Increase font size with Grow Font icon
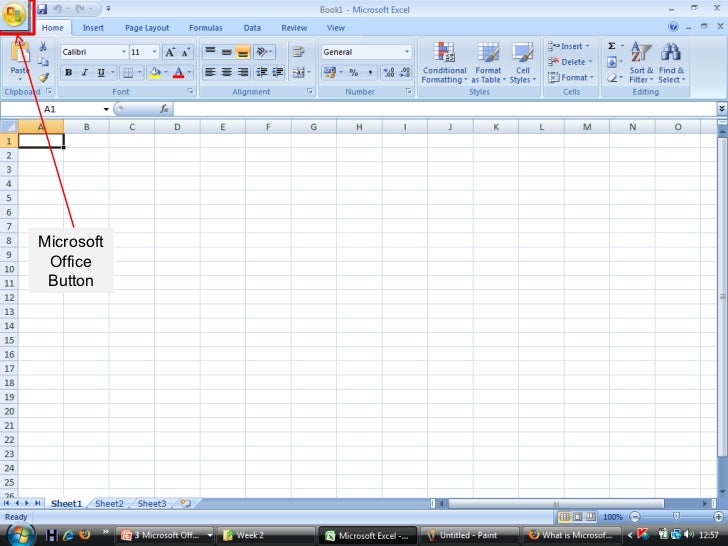This screenshot has height=546, width=728. (x=170, y=52)
